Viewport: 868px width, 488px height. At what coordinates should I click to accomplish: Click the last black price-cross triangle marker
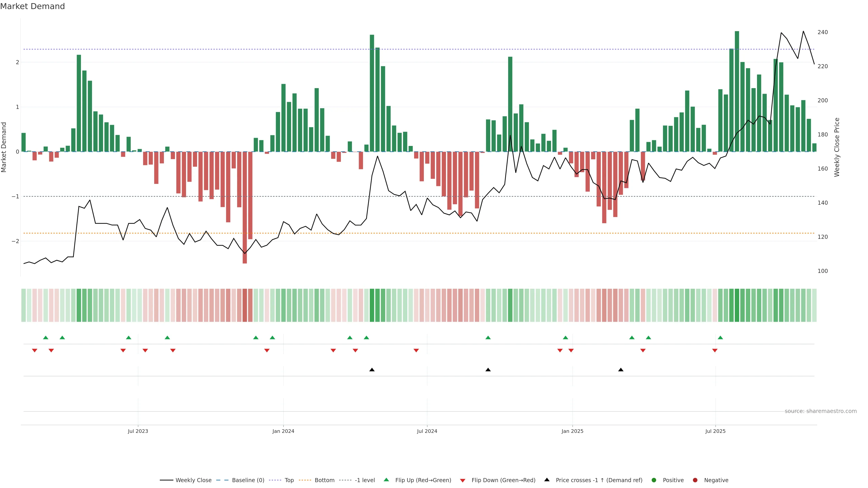tap(621, 370)
